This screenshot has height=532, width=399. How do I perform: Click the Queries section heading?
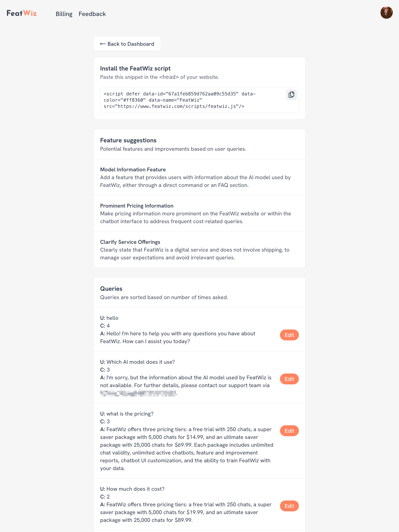click(x=111, y=289)
